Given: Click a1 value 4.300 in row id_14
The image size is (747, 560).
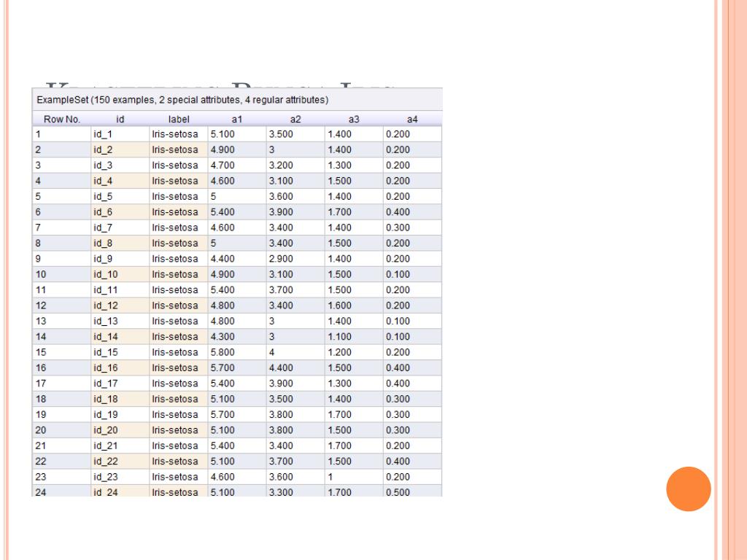Looking at the screenshot, I should 237,337.
